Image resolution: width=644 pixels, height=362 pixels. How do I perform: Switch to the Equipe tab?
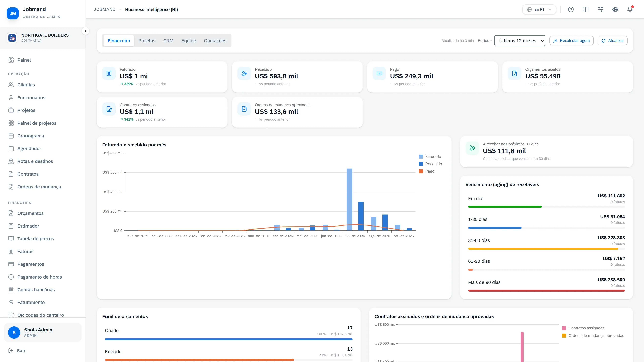(189, 40)
